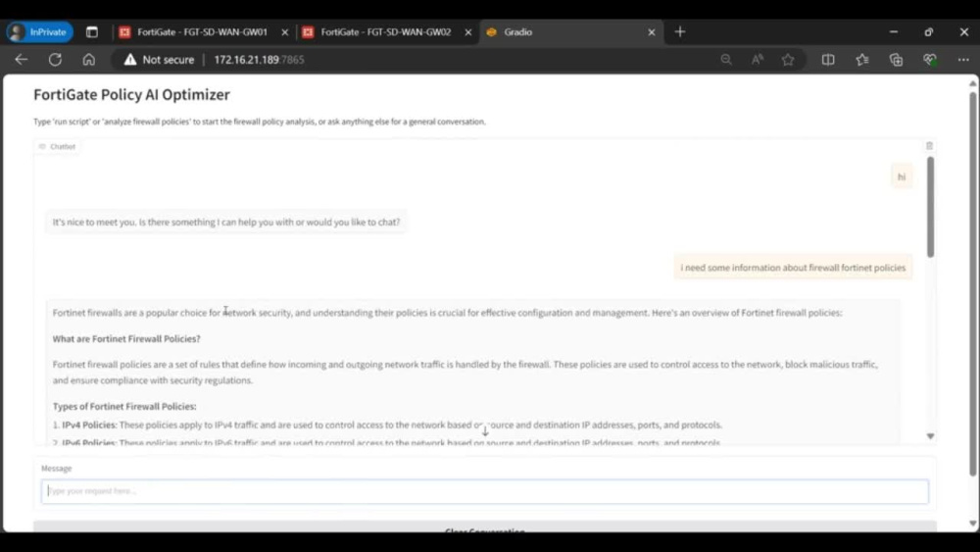Click the page scrollbar up arrow
980x552 pixels.
972,83
